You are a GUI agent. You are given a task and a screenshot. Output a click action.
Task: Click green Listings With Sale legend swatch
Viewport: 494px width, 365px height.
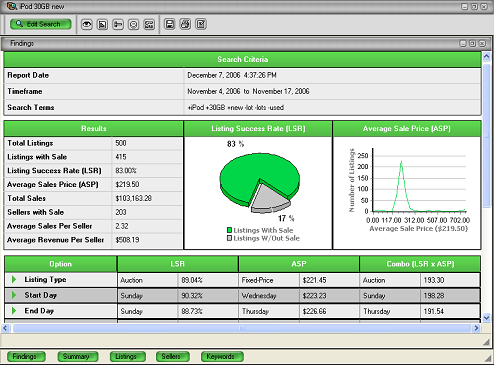click(x=229, y=230)
